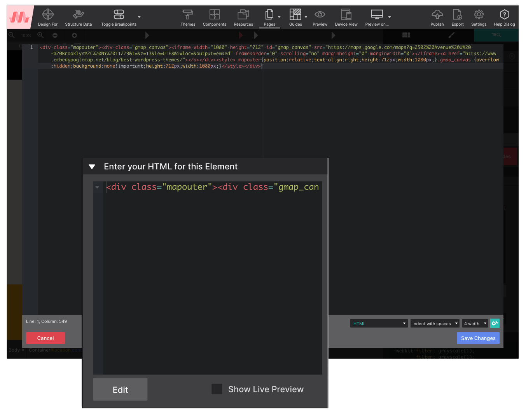The height and width of the screenshot is (420, 526).
Task: Click the teal search list icon
Action: click(x=496, y=35)
